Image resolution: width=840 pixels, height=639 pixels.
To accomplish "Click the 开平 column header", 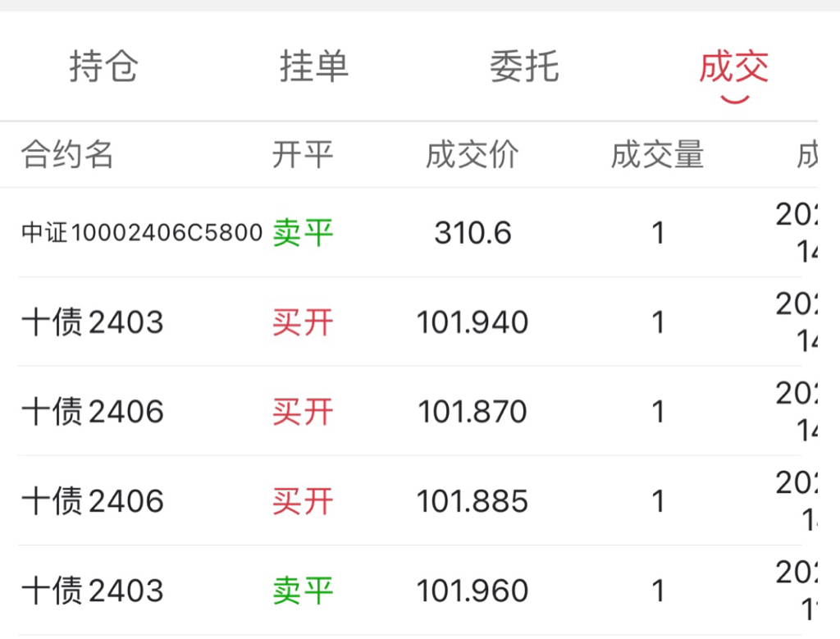I will 303,154.
